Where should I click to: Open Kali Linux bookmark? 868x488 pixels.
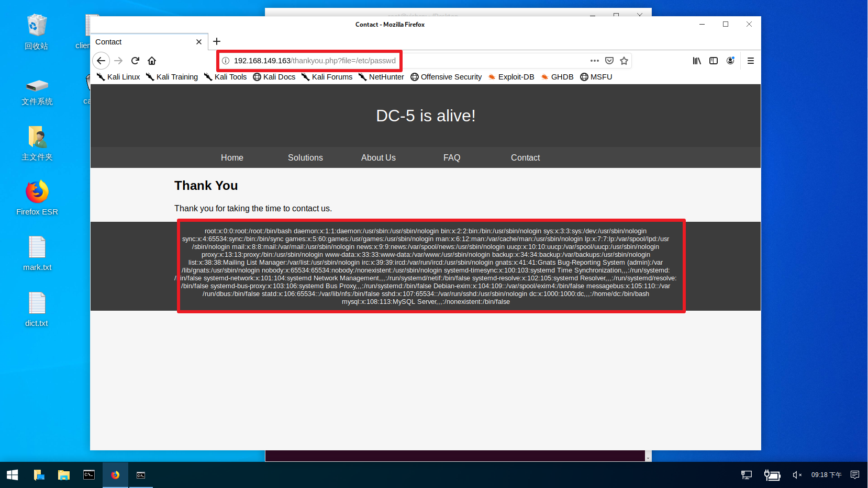pyautogui.click(x=118, y=77)
